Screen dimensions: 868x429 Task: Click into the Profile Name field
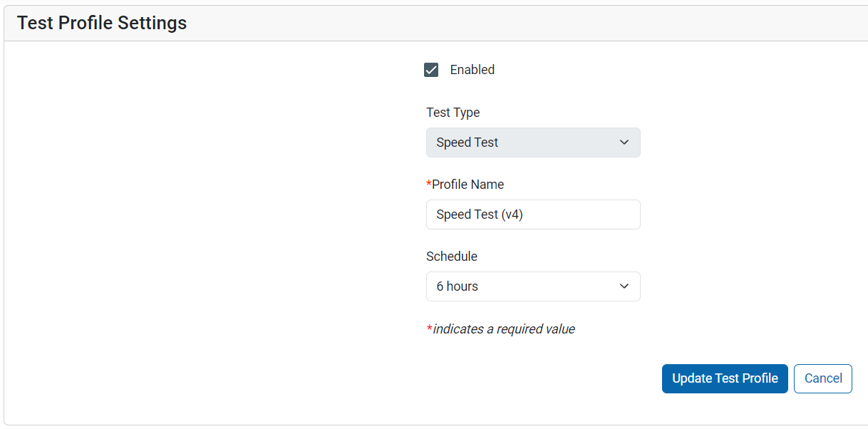point(533,214)
